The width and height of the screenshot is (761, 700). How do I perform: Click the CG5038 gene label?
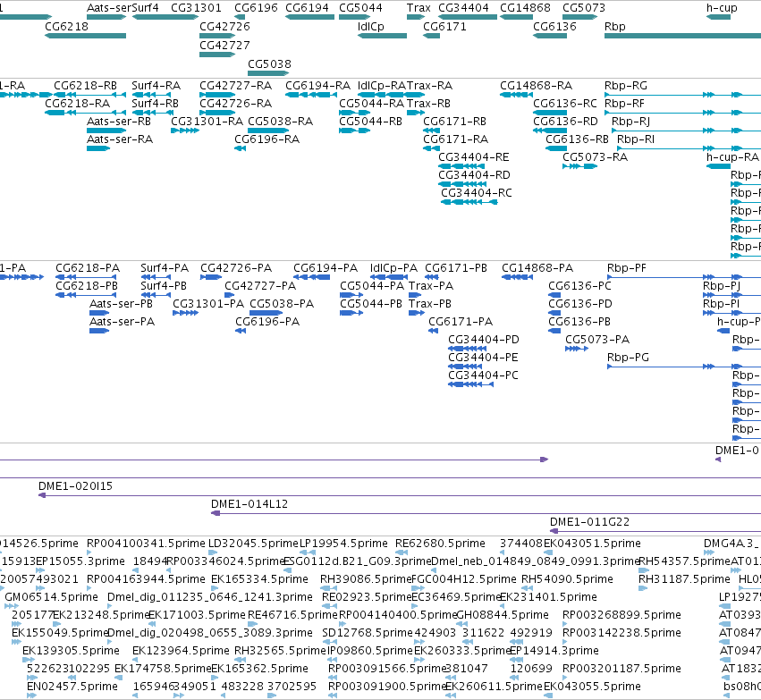click(x=269, y=64)
